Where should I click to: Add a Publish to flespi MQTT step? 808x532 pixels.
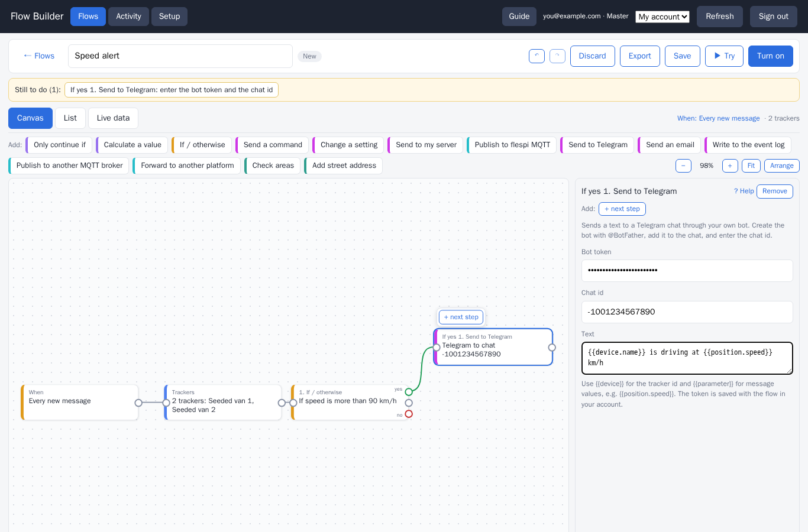point(512,145)
